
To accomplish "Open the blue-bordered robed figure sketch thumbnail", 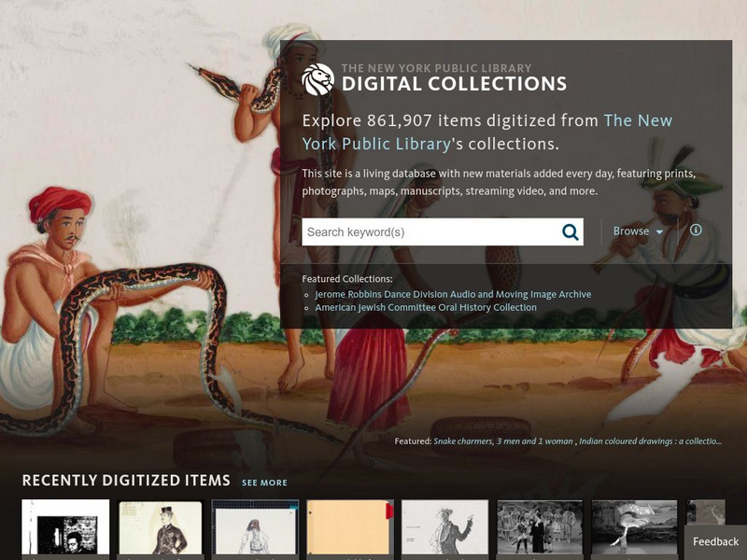I will tap(255, 527).
